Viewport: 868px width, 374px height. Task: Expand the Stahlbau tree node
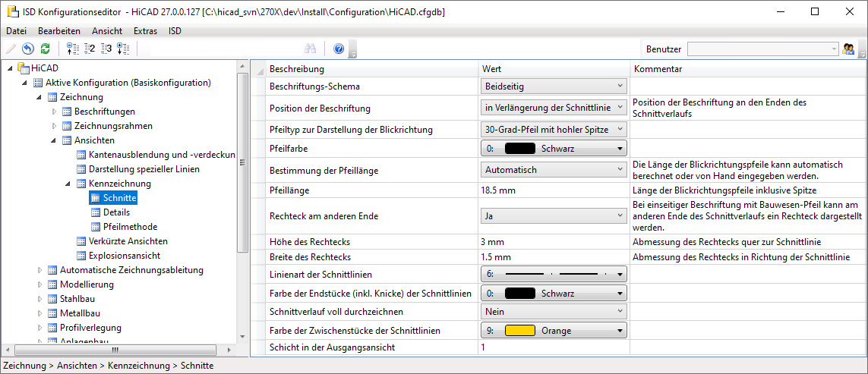[39, 300]
